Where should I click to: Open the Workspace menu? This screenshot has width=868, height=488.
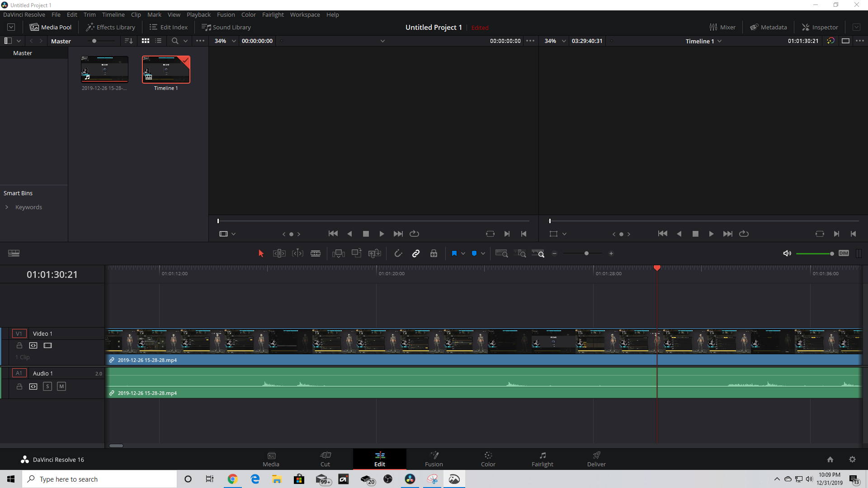click(x=305, y=14)
